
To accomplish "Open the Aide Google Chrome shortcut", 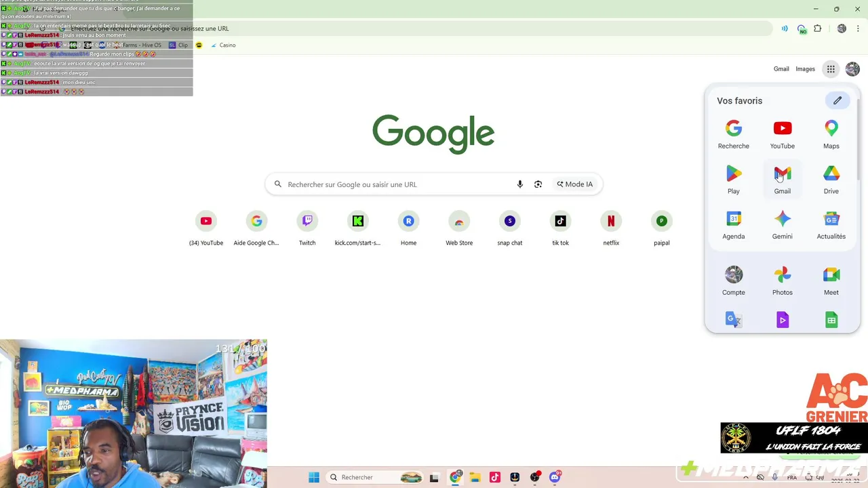I will tap(256, 228).
